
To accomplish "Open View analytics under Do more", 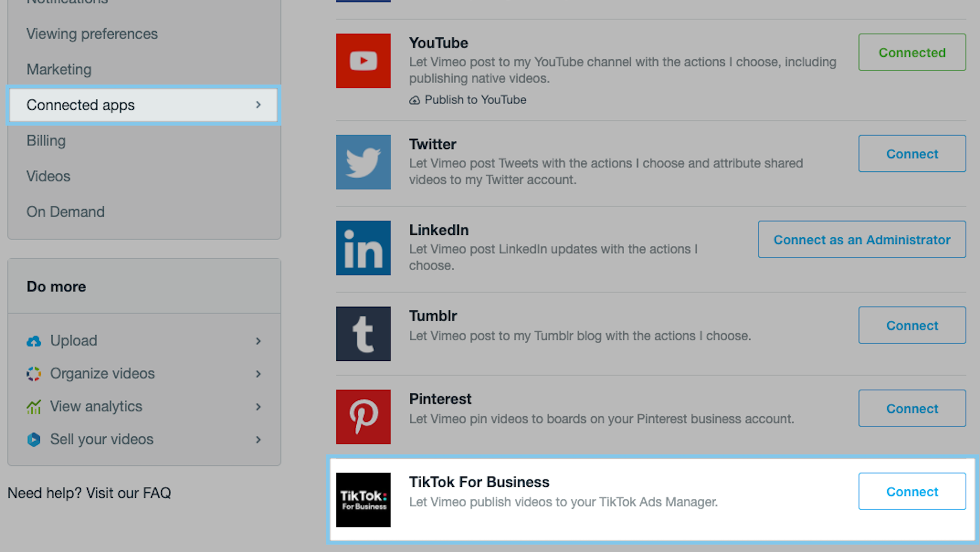I will click(x=96, y=407).
